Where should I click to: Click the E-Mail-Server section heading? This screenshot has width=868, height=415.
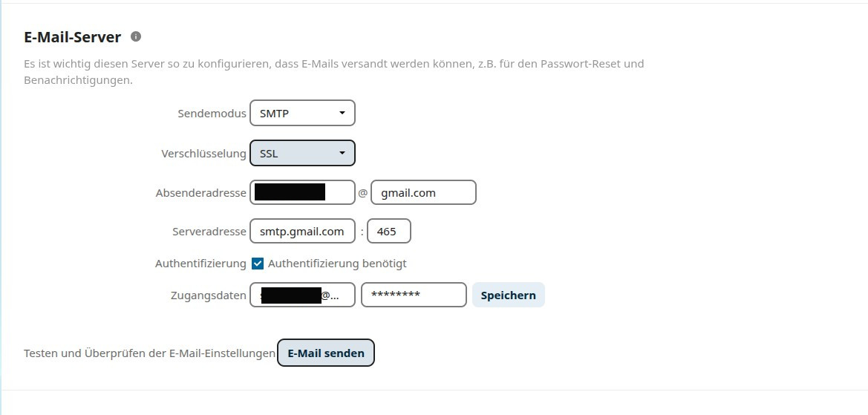(72, 37)
